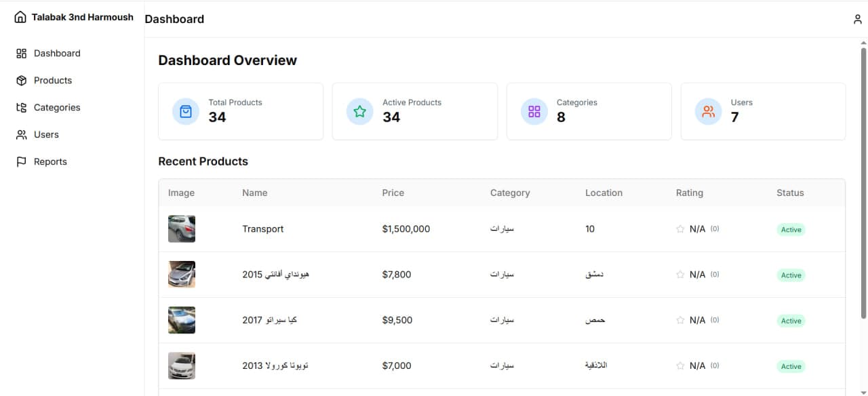Click the purple grid icon in Categories card
Image resolution: width=868 pixels, height=396 pixels.
point(534,112)
